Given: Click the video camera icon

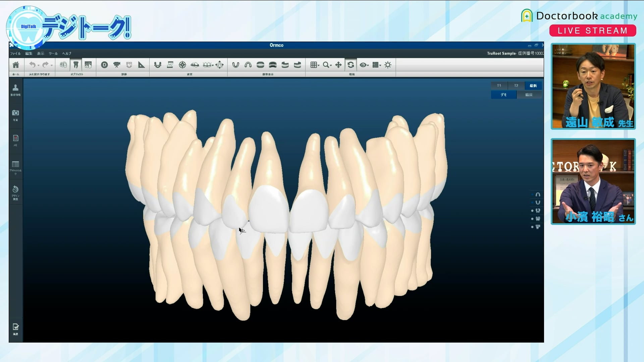Looking at the screenshot, I should coord(117,65).
